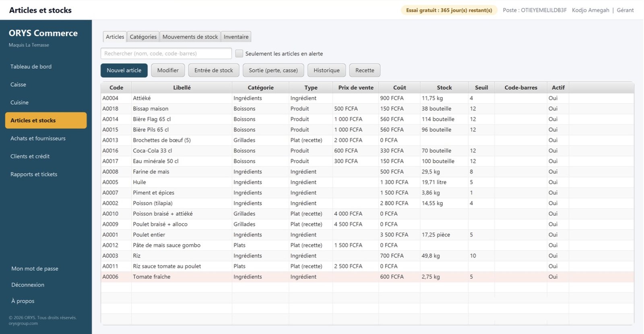Sort by the Libellé column header

pos(182,87)
